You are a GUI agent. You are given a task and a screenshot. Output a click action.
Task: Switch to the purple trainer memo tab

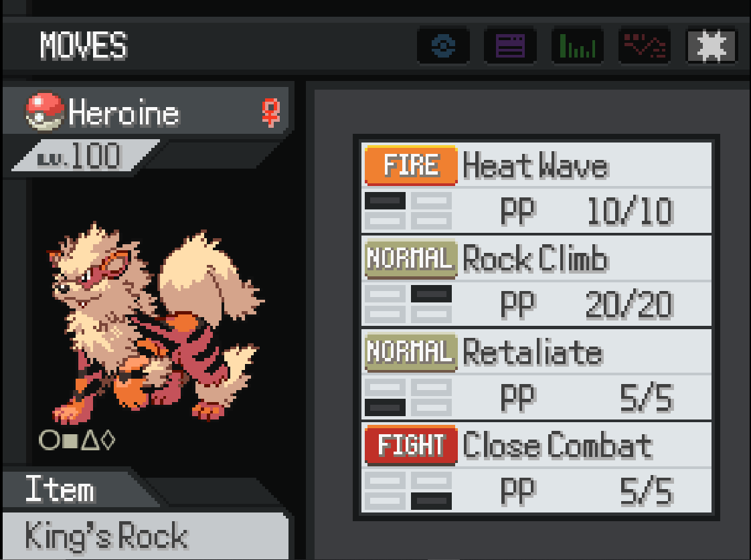click(510, 45)
